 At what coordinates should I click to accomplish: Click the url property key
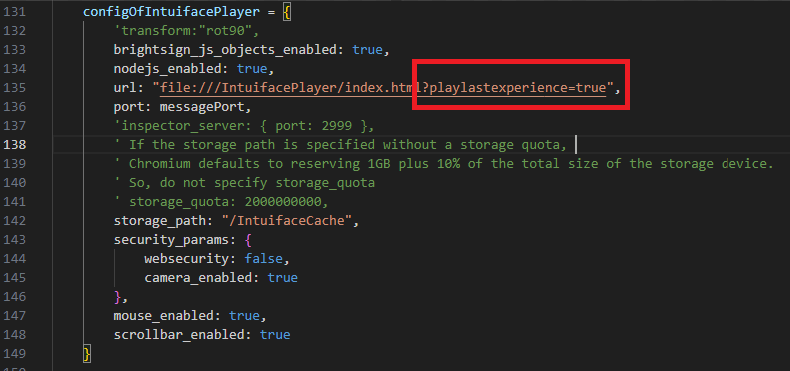125,88
